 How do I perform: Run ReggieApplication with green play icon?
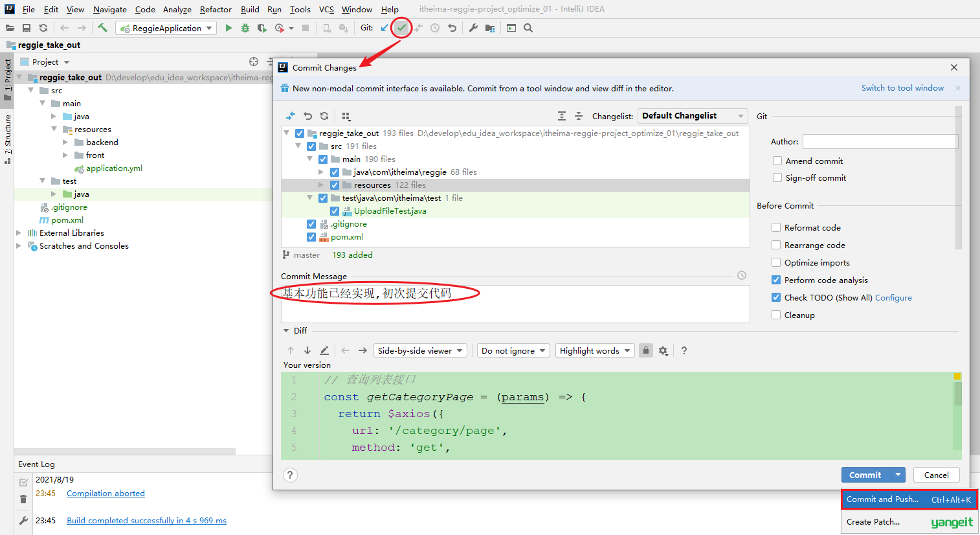click(228, 28)
